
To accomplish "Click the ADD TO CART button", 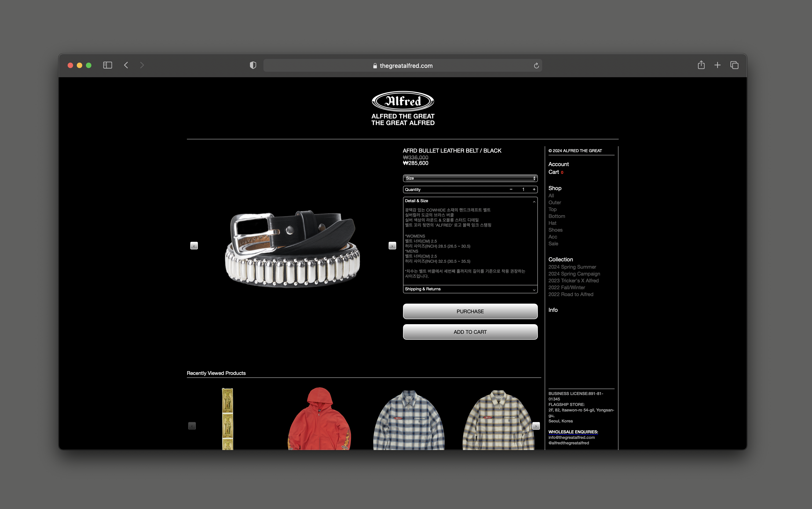I will point(470,332).
